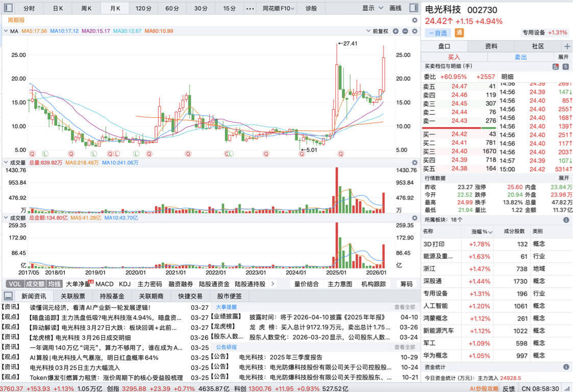This screenshot has height=392, width=573.
Task: Toggle VOL indicator
Action: click(x=15, y=284)
